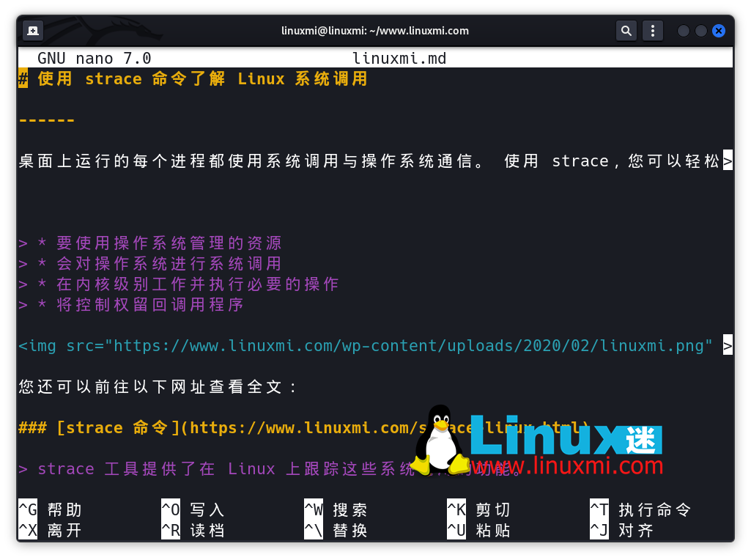Start a search with ^W 搜索
Image resolution: width=751 pixels, height=560 pixels.
[x=333, y=509]
